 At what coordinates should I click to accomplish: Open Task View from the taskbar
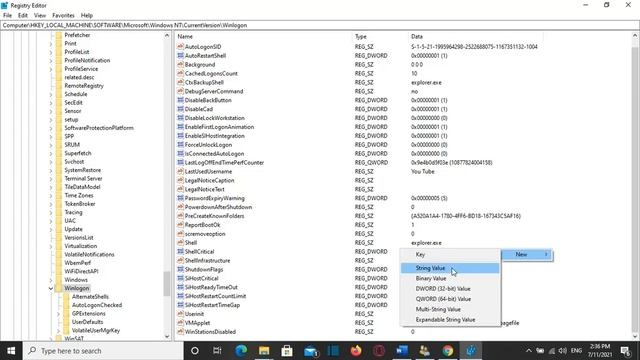[x=217, y=351]
